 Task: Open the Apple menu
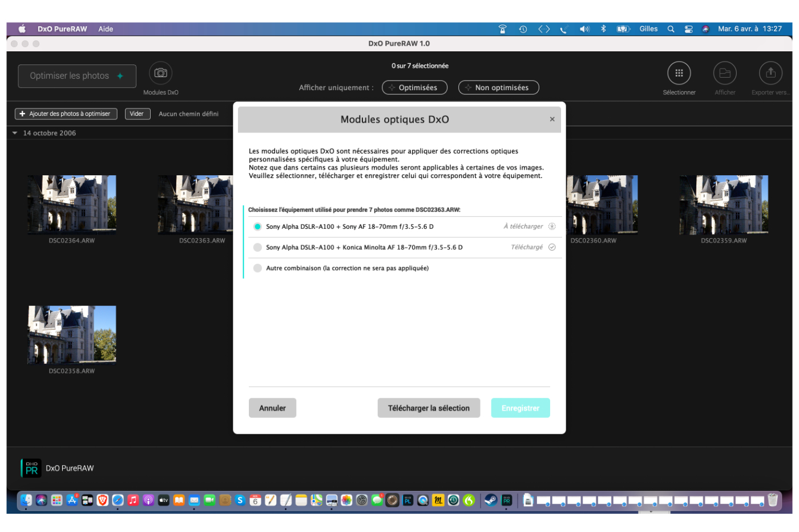[x=22, y=29]
